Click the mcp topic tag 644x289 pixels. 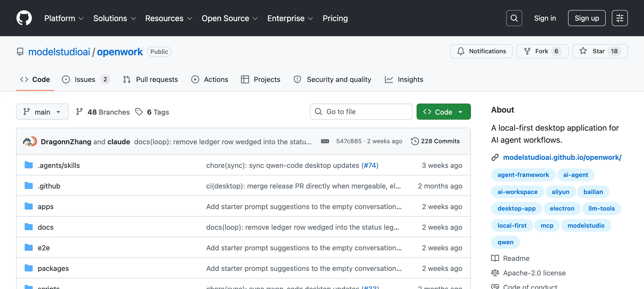click(x=547, y=225)
